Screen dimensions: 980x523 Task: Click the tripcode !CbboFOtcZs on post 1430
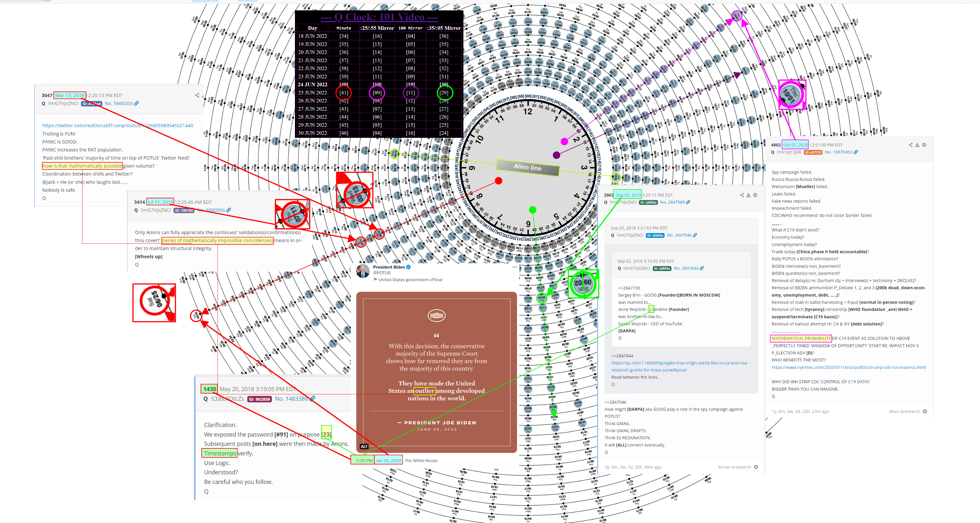coord(227,399)
